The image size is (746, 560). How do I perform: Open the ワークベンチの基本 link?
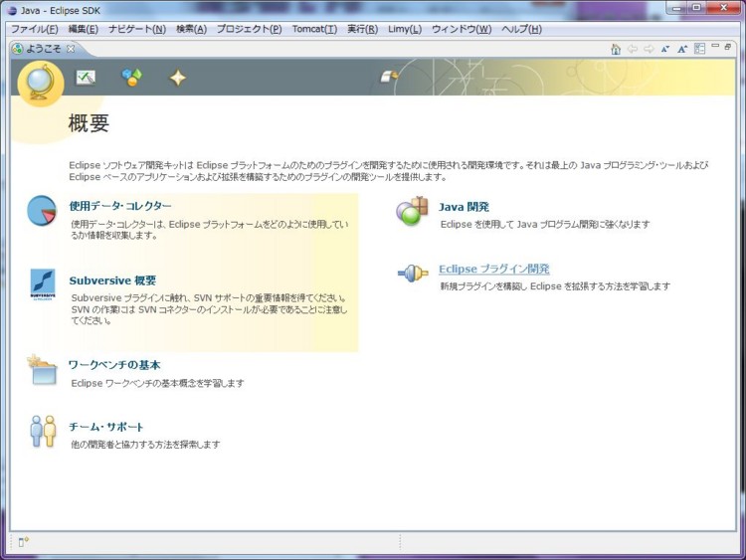pyautogui.click(x=114, y=365)
